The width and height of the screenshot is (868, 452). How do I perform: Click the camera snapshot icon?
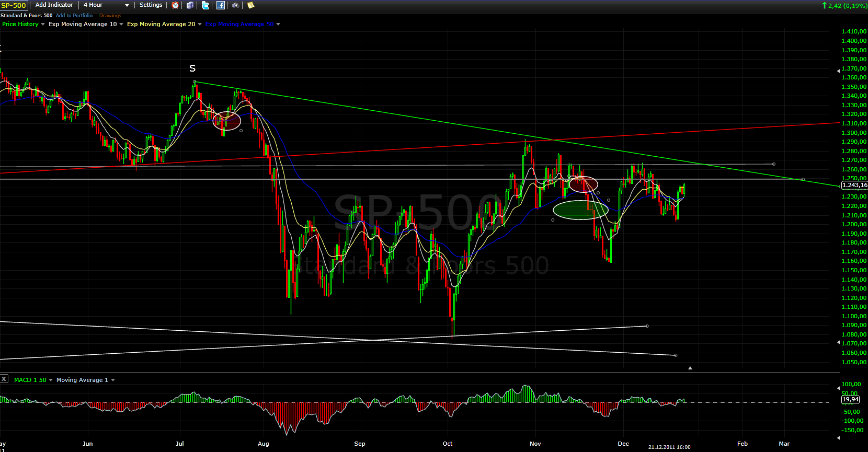coord(236,5)
